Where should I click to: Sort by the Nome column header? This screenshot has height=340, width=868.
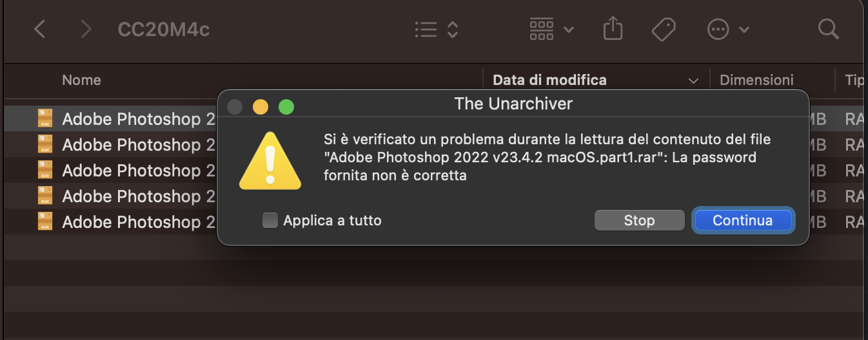click(81, 80)
